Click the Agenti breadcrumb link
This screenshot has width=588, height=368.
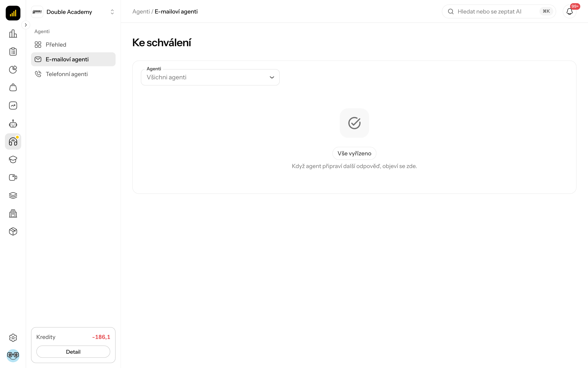pos(141,11)
